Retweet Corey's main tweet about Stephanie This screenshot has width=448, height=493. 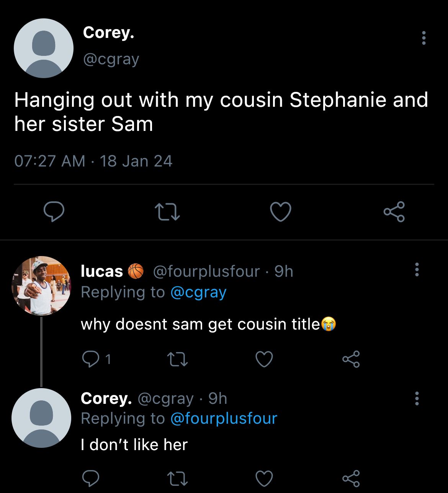pos(167,212)
